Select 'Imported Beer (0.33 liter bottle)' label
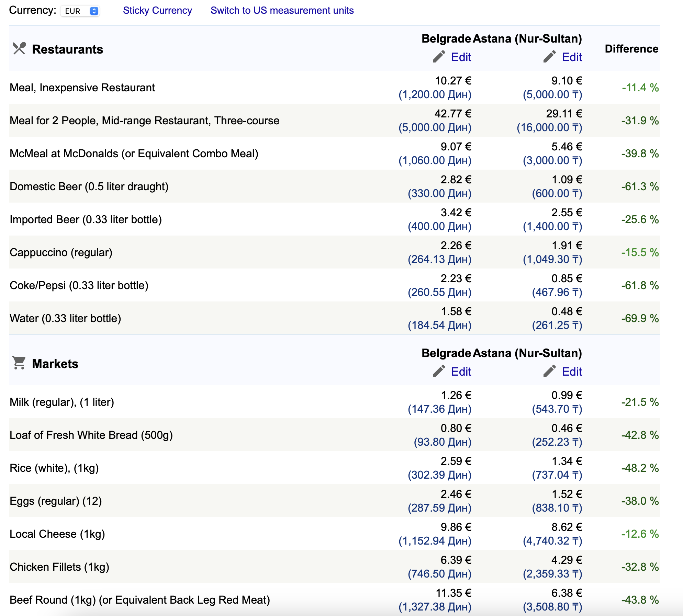 click(x=86, y=219)
